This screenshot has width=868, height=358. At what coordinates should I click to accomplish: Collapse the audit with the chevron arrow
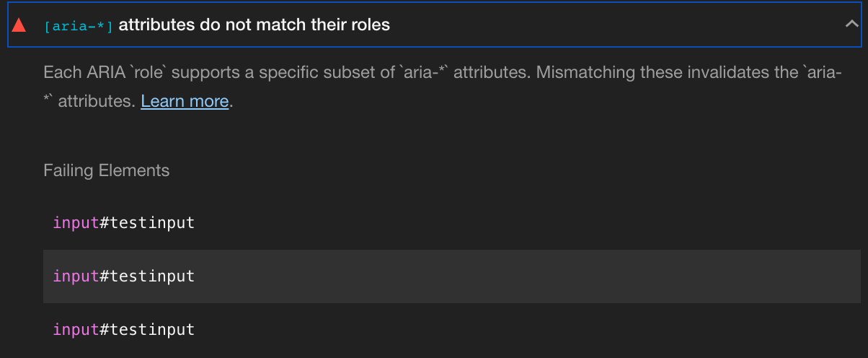click(850, 25)
